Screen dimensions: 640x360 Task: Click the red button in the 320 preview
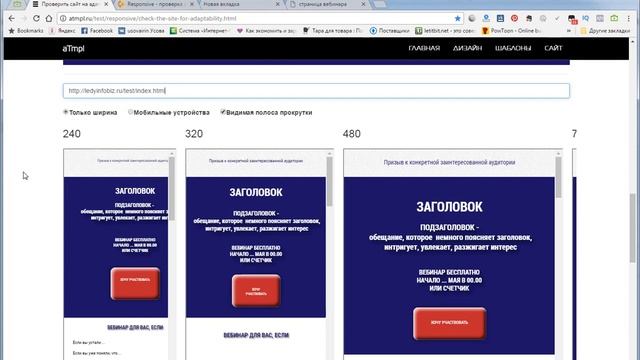coord(256,291)
